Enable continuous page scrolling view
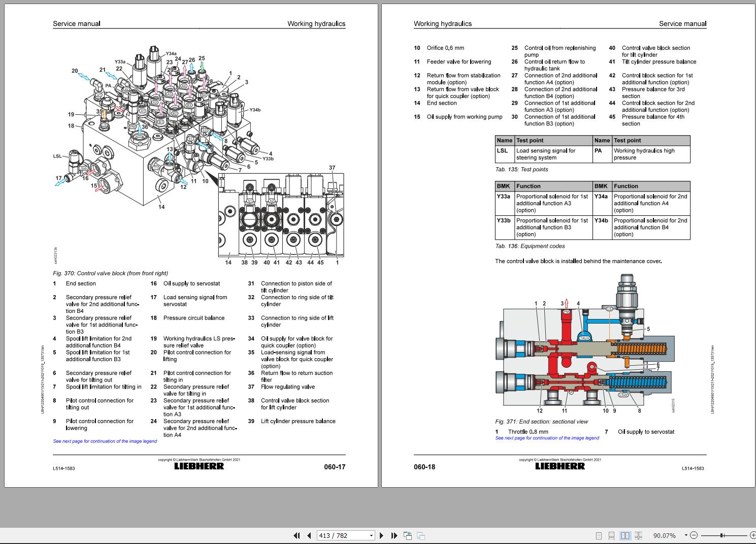The image size is (756, 544). 612,535
